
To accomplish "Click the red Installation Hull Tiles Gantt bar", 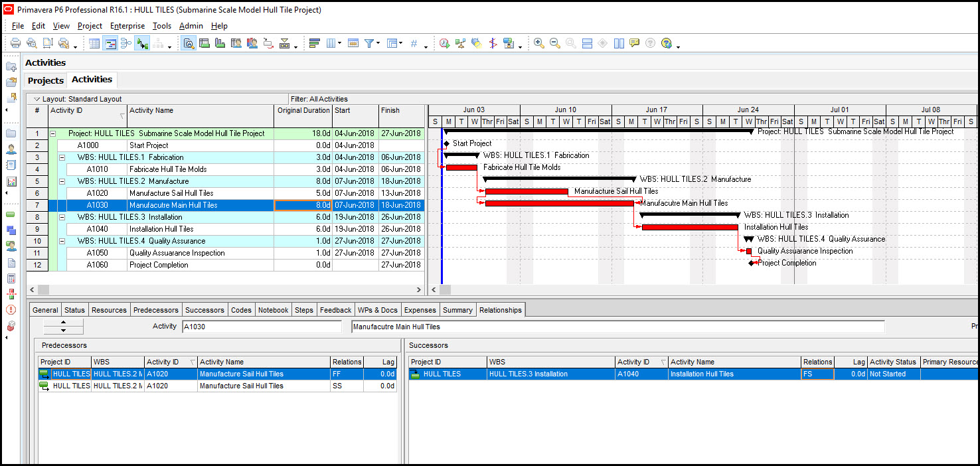I will click(690, 227).
